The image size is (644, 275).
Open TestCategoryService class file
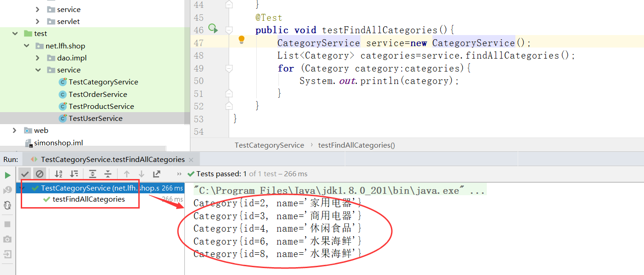pyautogui.click(x=103, y=82)
